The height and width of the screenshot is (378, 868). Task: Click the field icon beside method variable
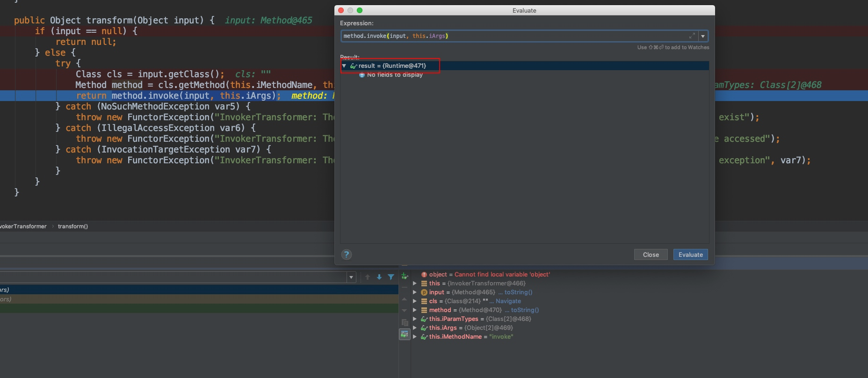[424, 310]
